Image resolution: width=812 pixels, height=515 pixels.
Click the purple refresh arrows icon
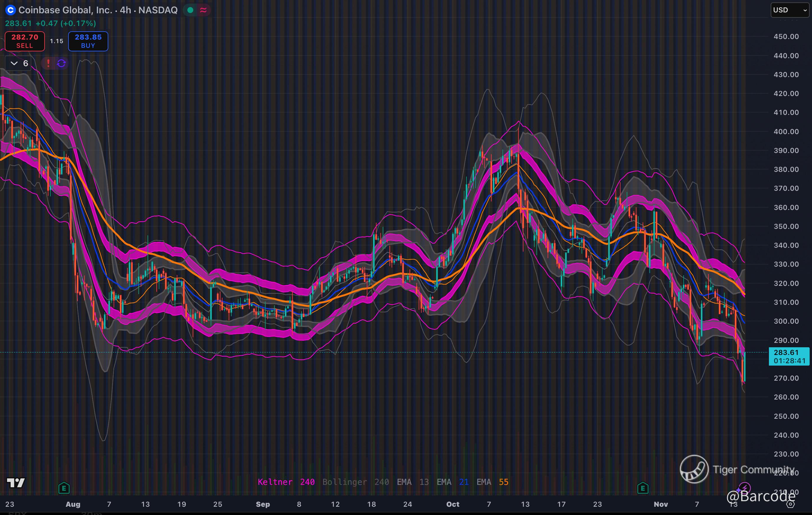(x=61, y=63)
